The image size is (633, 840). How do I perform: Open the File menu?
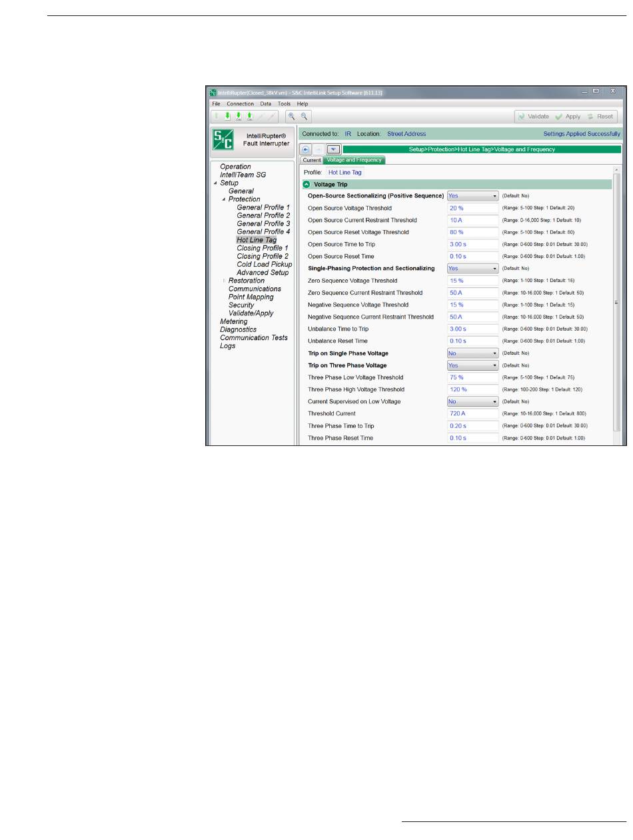(216, 104)
